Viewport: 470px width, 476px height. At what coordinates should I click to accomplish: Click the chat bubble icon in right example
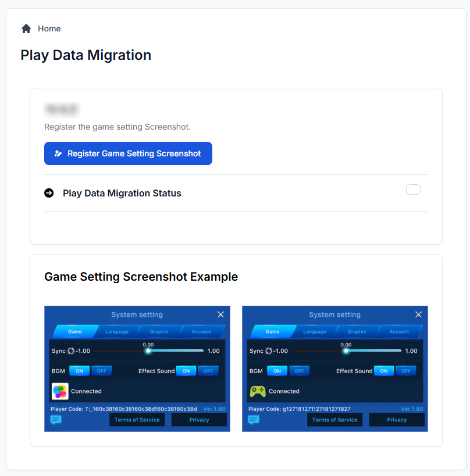[254, 420]
